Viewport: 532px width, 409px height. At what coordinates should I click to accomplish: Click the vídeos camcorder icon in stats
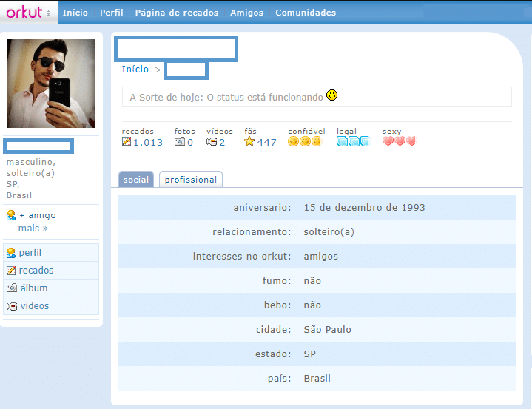click(x=212, y=142)
